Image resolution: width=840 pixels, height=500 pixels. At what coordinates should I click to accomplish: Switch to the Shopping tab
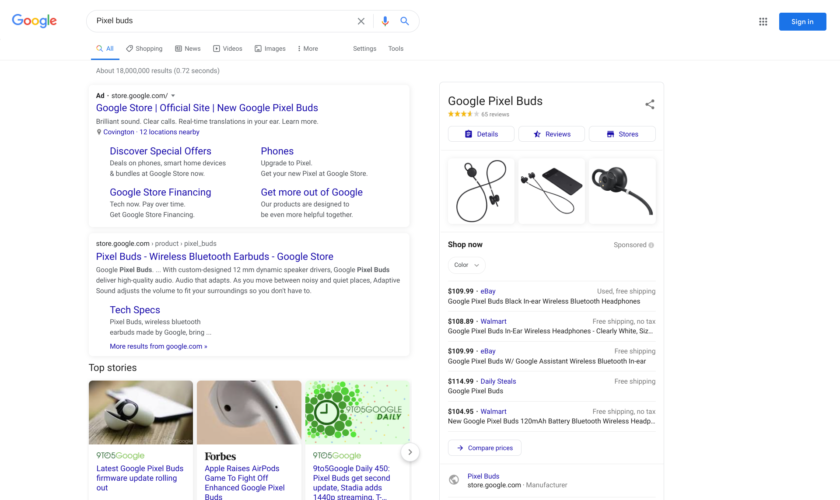pyautogui.click(x=144, y=48)
